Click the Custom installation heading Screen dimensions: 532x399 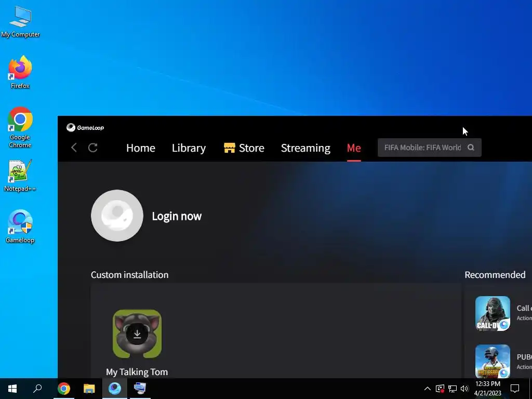129,274
